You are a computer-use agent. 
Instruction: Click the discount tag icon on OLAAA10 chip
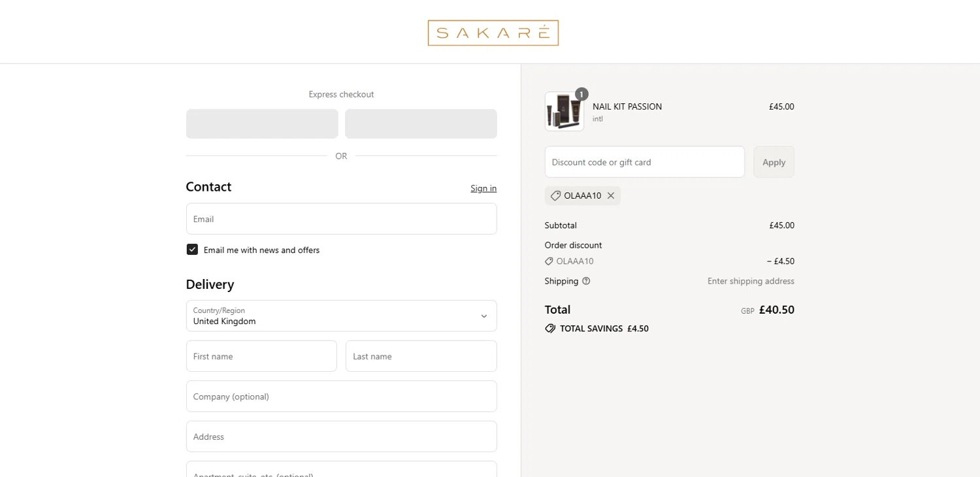click(x=555, y=195)
